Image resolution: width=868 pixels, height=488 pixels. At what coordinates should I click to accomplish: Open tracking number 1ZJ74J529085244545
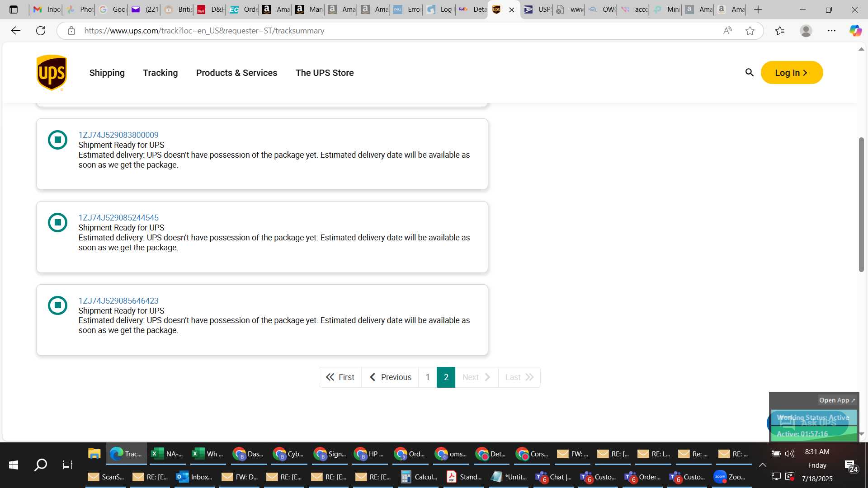118,218
